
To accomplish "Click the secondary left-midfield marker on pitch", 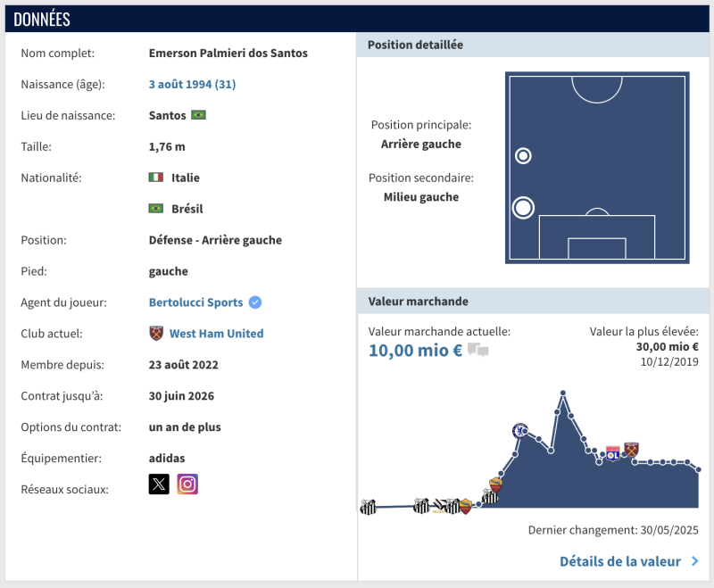I will [524, 156].
